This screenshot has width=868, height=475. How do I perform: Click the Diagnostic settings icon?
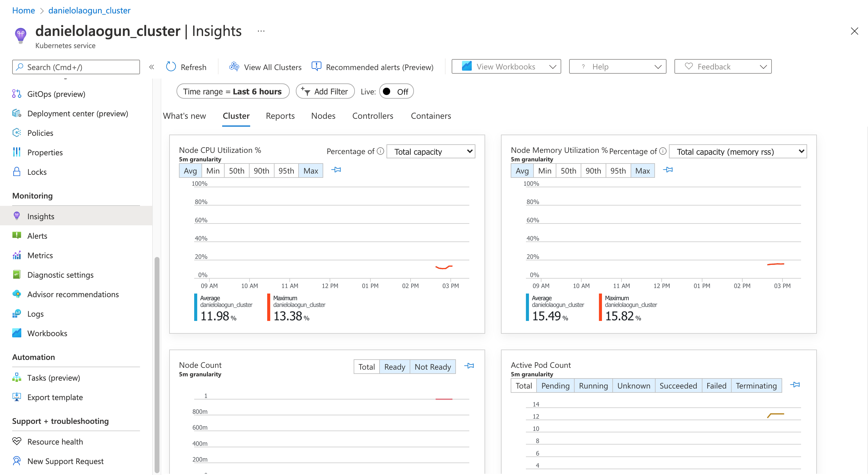point(16,275)
